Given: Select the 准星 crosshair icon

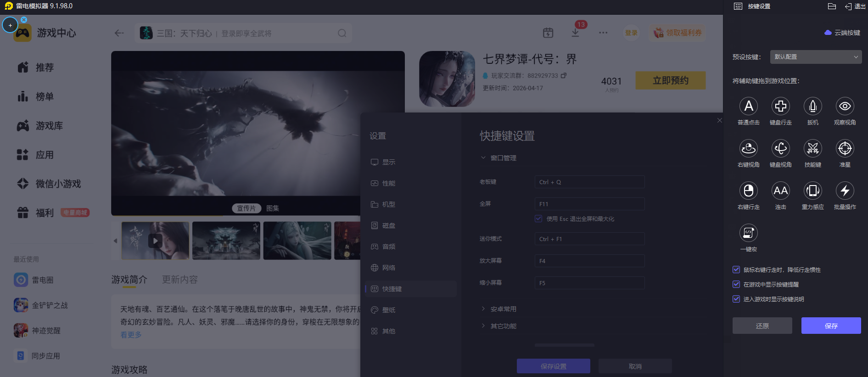Looking at the screenshot, I should 845,149.
